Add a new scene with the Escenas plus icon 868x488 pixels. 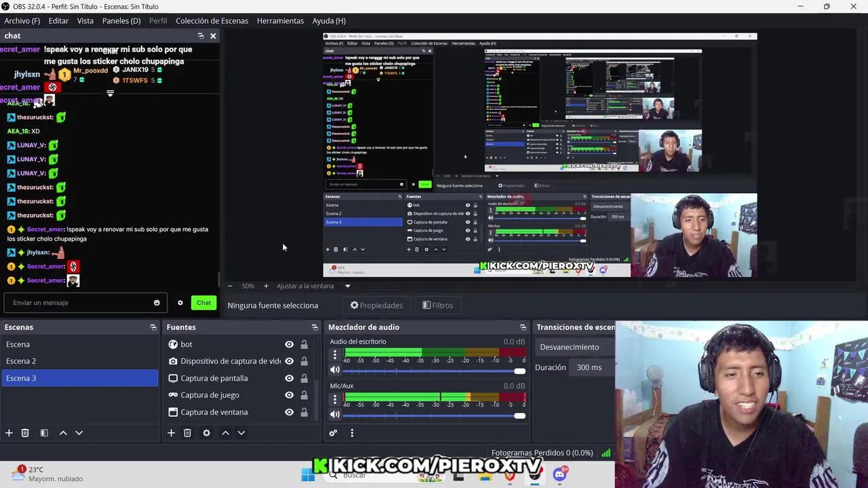click(9, 433)
